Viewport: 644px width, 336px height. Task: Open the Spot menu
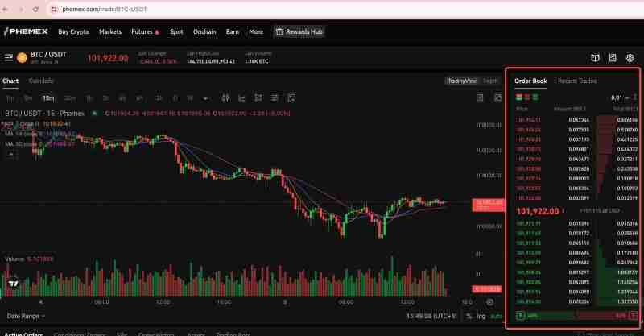click(x=176, y=31)
